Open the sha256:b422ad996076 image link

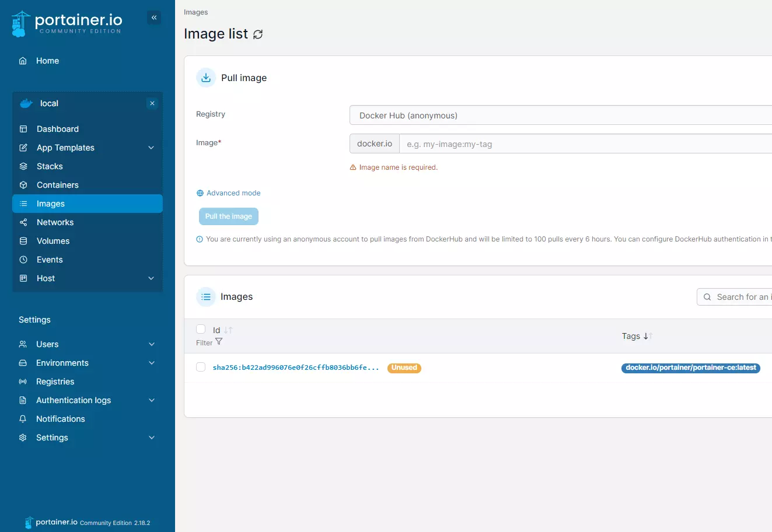point(296,367)
